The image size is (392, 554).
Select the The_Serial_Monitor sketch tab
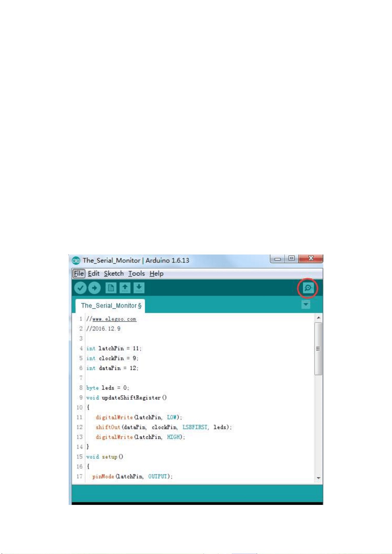[110, 306]
